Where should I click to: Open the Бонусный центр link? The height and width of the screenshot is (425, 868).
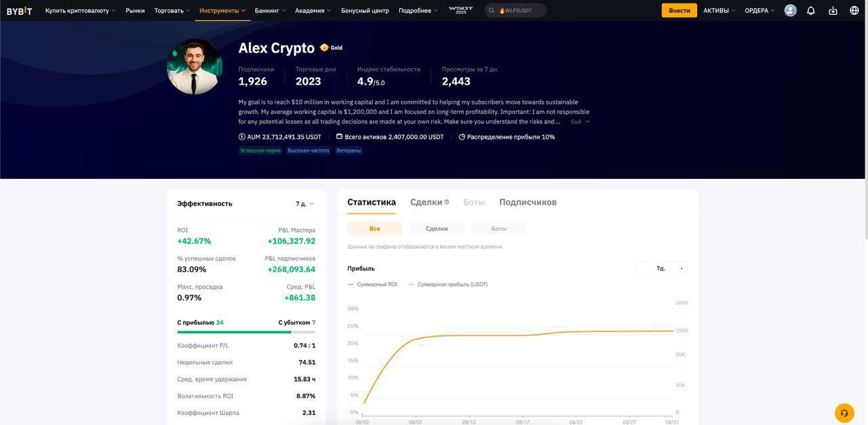click(365, 10)
